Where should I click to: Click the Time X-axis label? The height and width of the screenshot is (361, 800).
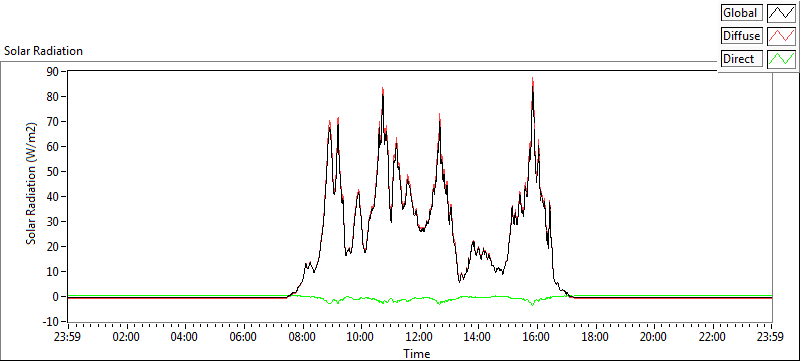coord(416,353)
